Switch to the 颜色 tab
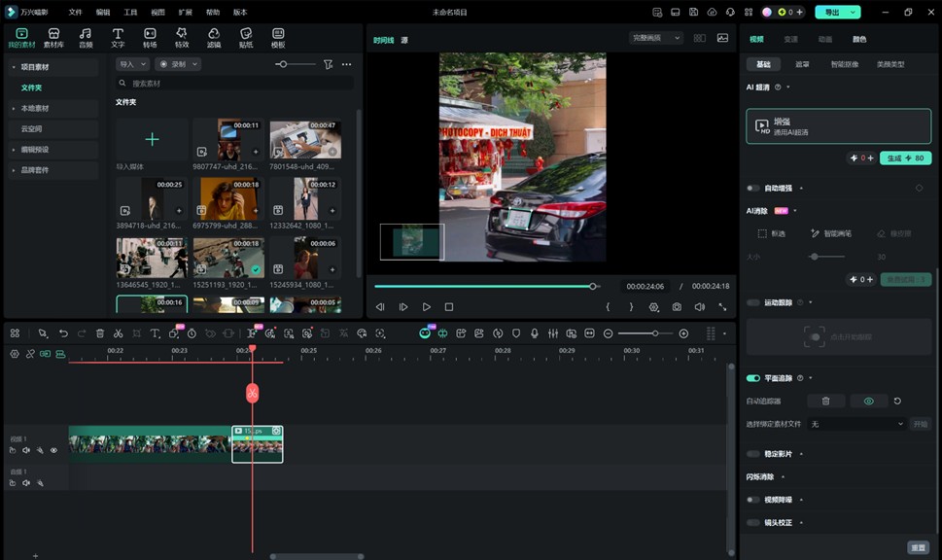942x560 pixels. 859,40
